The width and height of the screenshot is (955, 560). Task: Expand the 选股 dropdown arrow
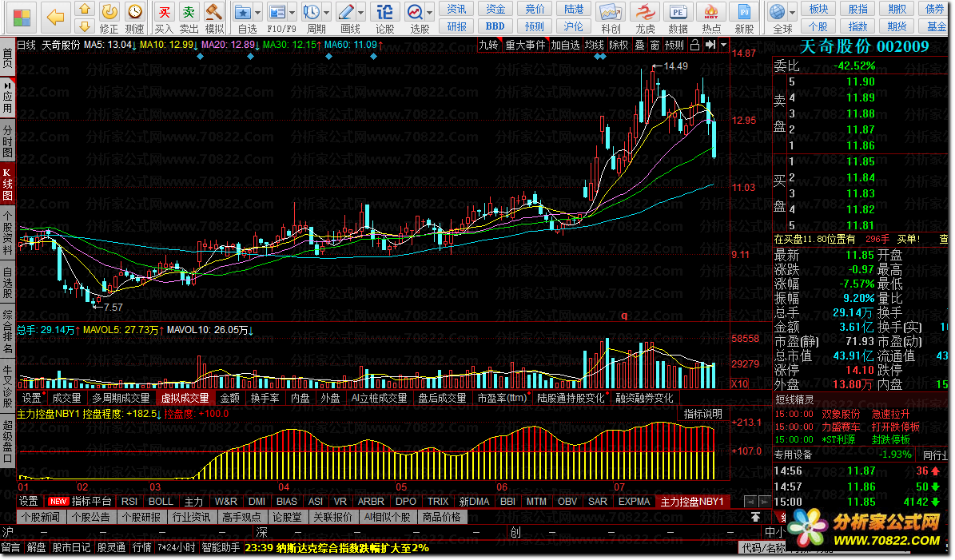[x=430, y=12]
